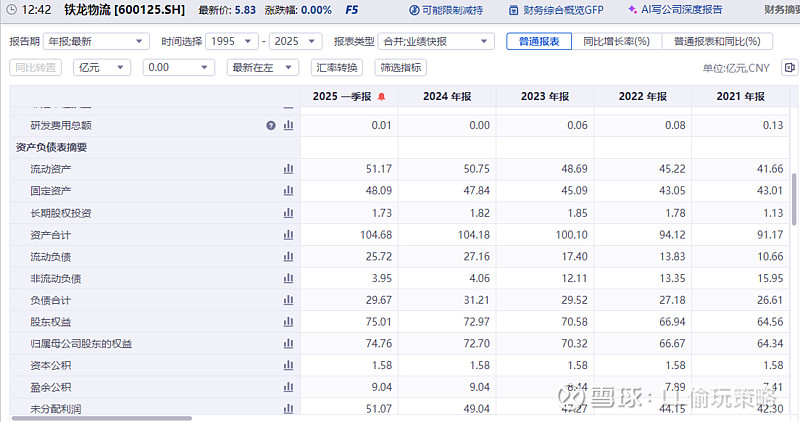Select the 2023 年报 column header

pos(545,96)
